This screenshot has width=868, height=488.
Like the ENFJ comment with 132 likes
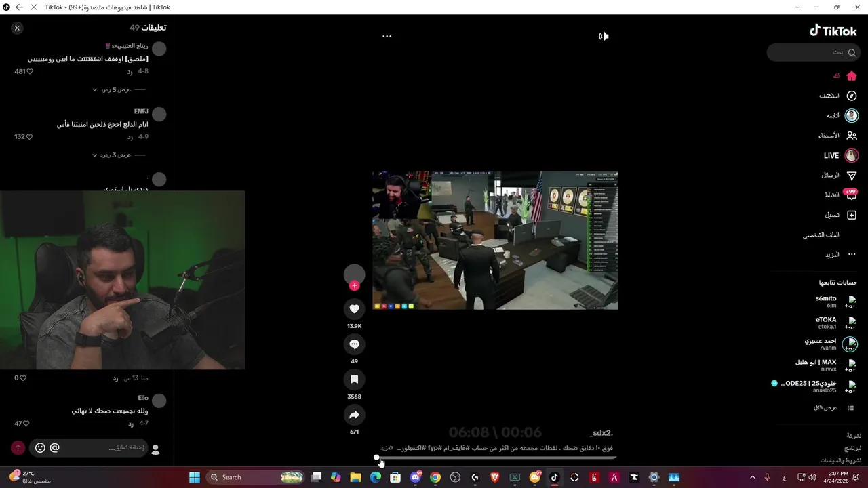[29, 137]
